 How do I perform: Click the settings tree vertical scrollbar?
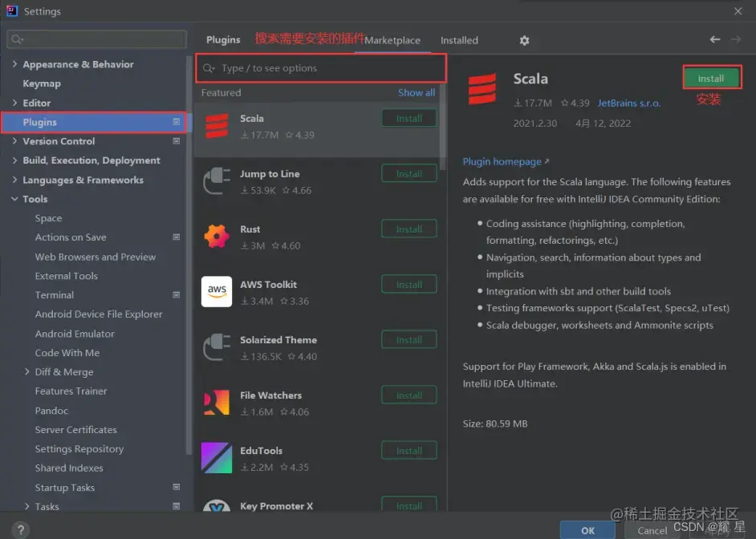[189, 255]
